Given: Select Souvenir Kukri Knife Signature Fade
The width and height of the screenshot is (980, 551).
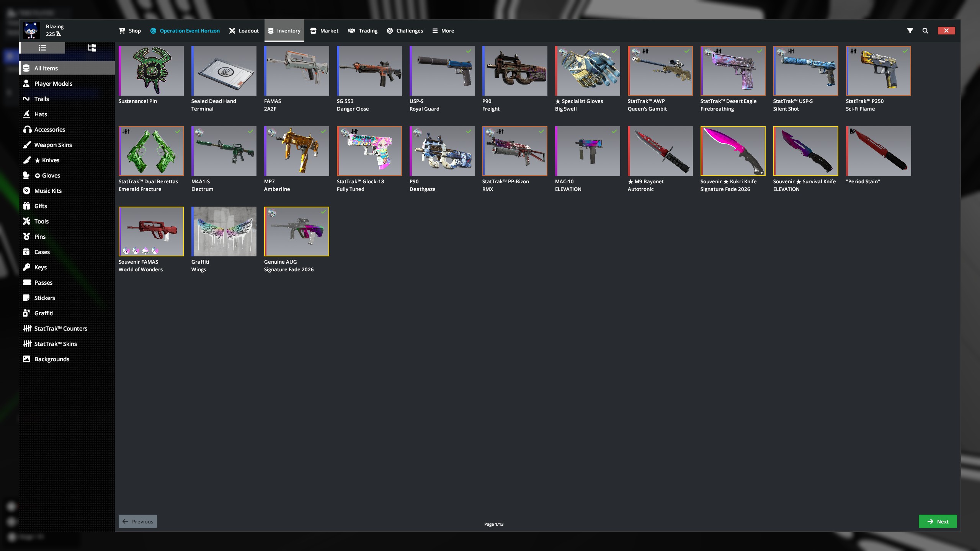Looking at the screenshot, I should [x=733, y=151].
